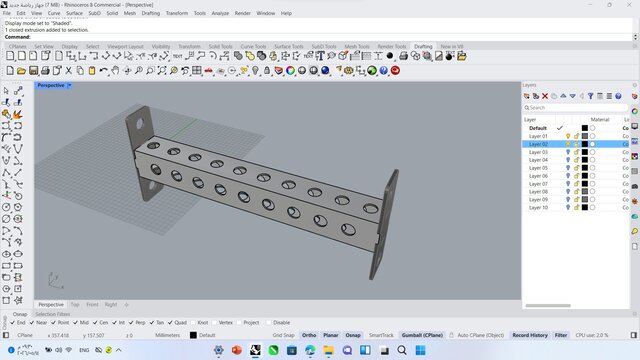The width and height of the screenshot is (640, 360).
Task: Toggle the Cen osnap checkbox
Action: point(95,322)
